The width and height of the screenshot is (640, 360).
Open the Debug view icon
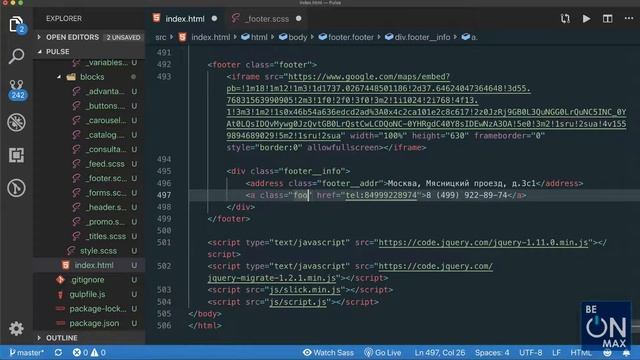(16, 122)
